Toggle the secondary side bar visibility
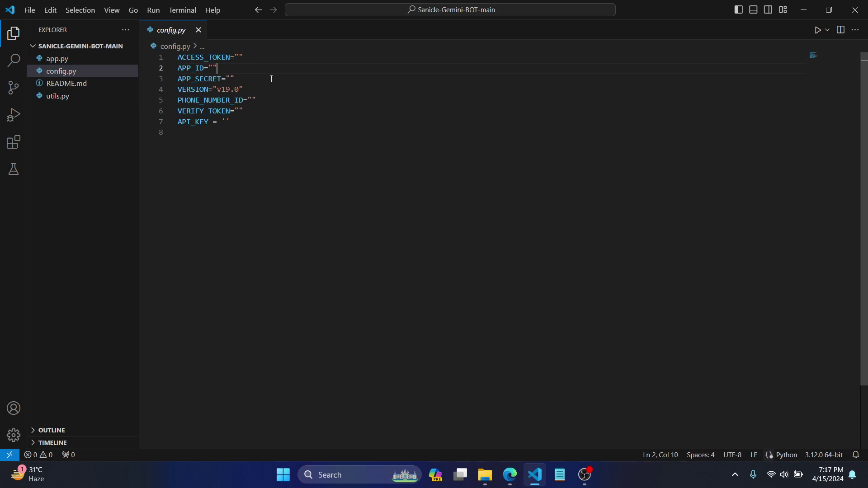Screen dimensions: 868x488 [768, 9]
